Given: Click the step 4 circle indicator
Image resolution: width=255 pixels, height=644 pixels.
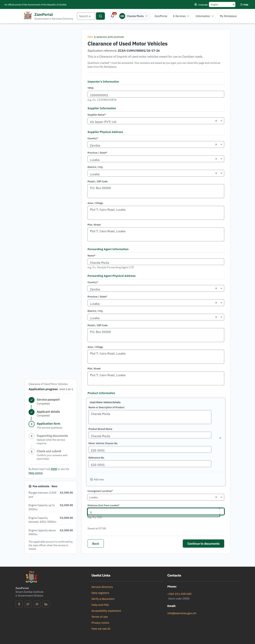Looking at the screenshot, I should click(32, 436).
